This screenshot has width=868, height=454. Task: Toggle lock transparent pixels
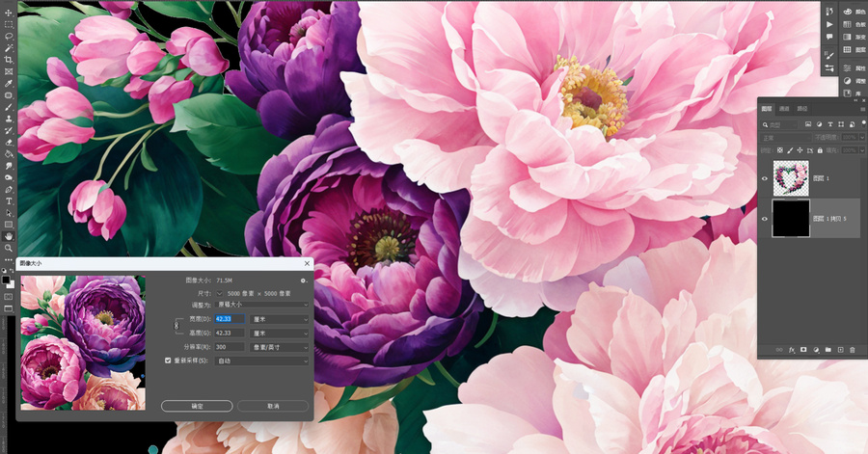780,150
